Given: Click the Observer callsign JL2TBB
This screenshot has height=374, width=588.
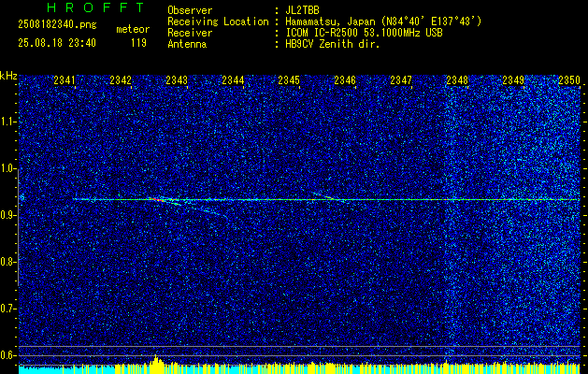Looking at the screenshot, I should click(302, 10).
